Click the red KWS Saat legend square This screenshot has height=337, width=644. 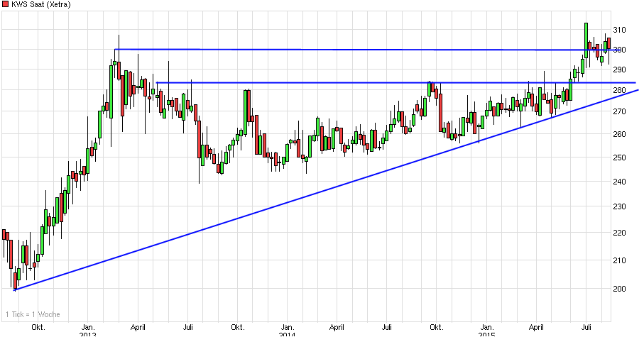(x=6, y=4)
